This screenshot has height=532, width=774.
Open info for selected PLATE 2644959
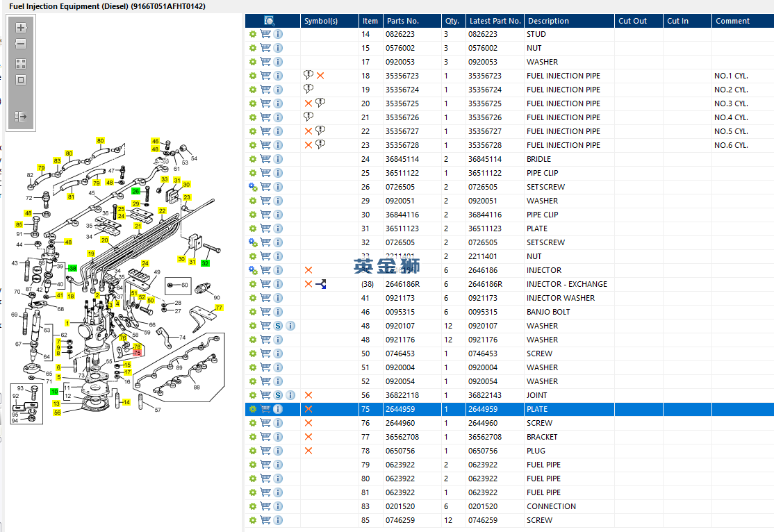(x=278, y=409)
